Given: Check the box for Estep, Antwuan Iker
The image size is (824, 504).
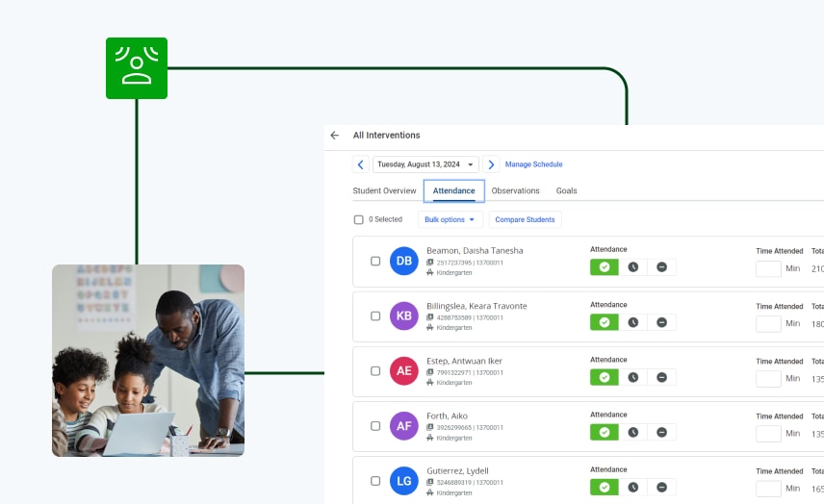Looking at the screenshot, I should point(375,371).
